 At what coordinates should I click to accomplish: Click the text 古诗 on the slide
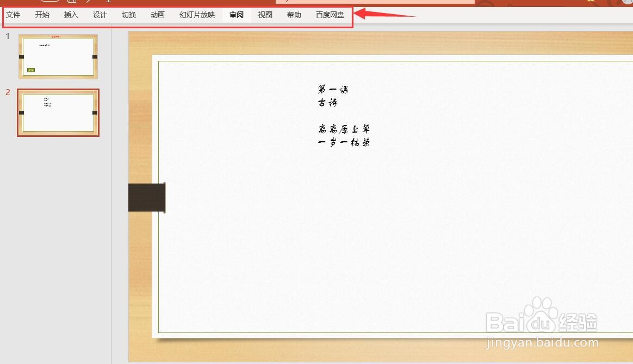click(x=327, y=102)
